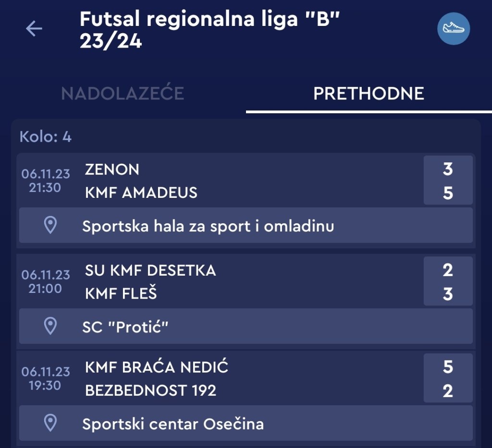Open the Sportski centar Osečina location
This screenshot has width=492, height=448.
[x=173, y=424]
